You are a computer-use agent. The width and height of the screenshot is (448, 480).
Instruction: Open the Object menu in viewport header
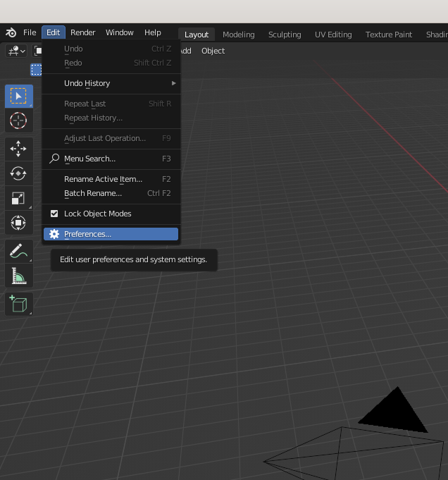coord(213,51)
